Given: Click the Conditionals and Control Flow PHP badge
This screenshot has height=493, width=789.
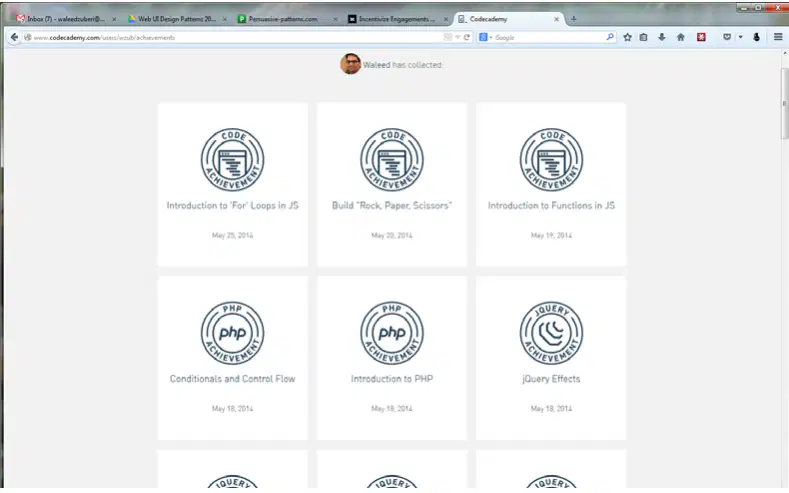Looking at the screenshot, I should (x=232, y=333).
